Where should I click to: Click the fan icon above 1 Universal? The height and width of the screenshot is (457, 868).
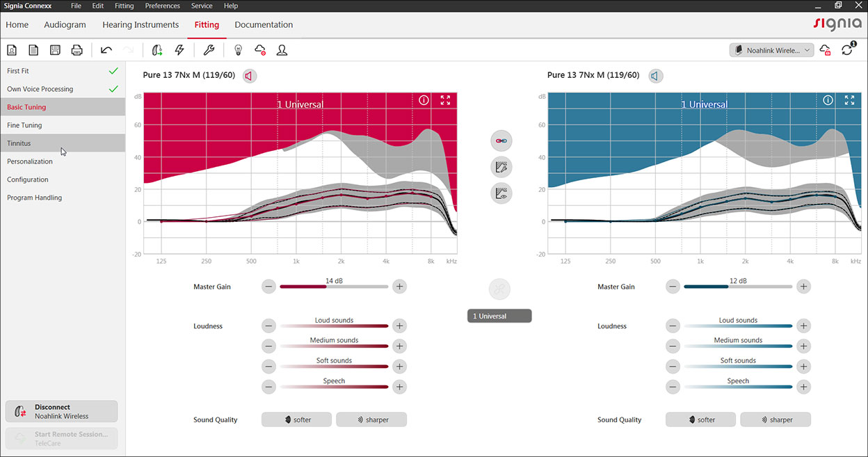(499, 289)
